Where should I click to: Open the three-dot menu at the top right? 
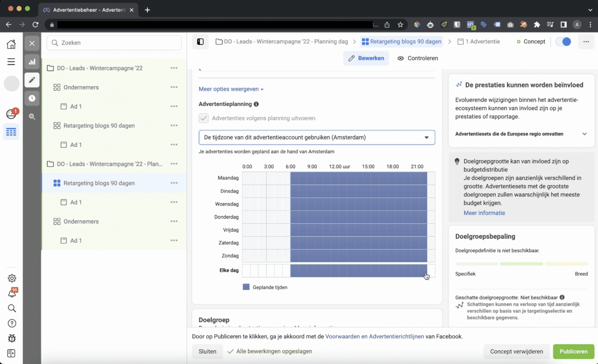(x=586, y=41)
